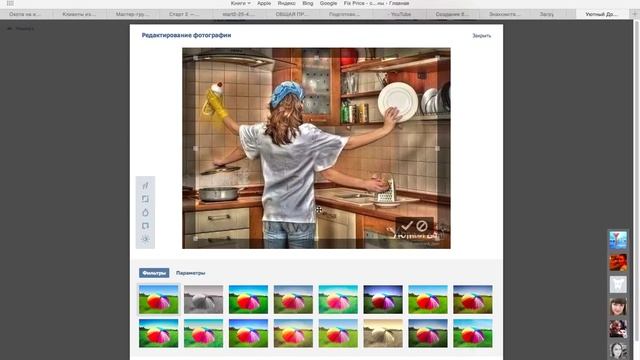Image resolution: width=640 pixels, height=360 pixels.
Task: Select the Уютный До... browser tab
Action: point(602,14)
